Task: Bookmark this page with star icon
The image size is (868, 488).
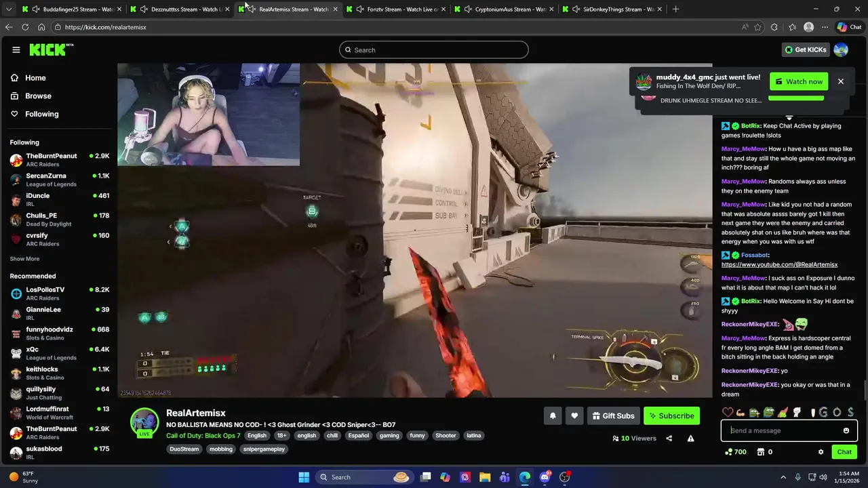Action: 757,27
